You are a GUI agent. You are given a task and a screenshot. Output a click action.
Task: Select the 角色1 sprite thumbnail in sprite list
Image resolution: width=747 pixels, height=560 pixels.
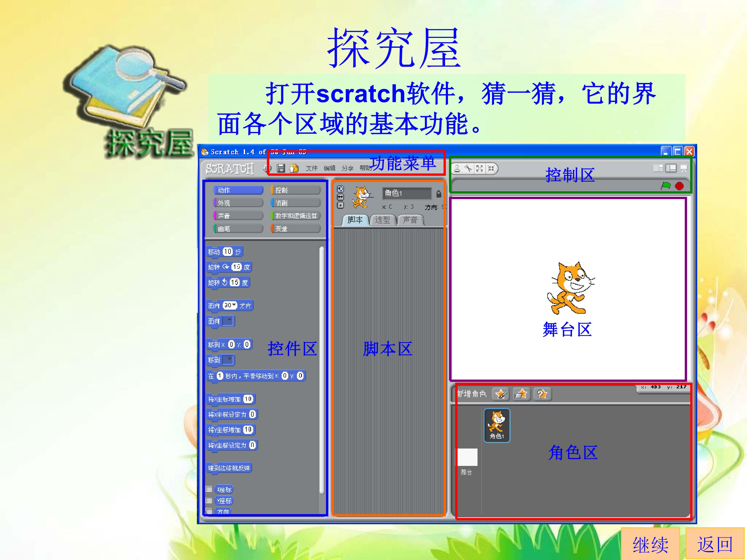coord(497,425)
